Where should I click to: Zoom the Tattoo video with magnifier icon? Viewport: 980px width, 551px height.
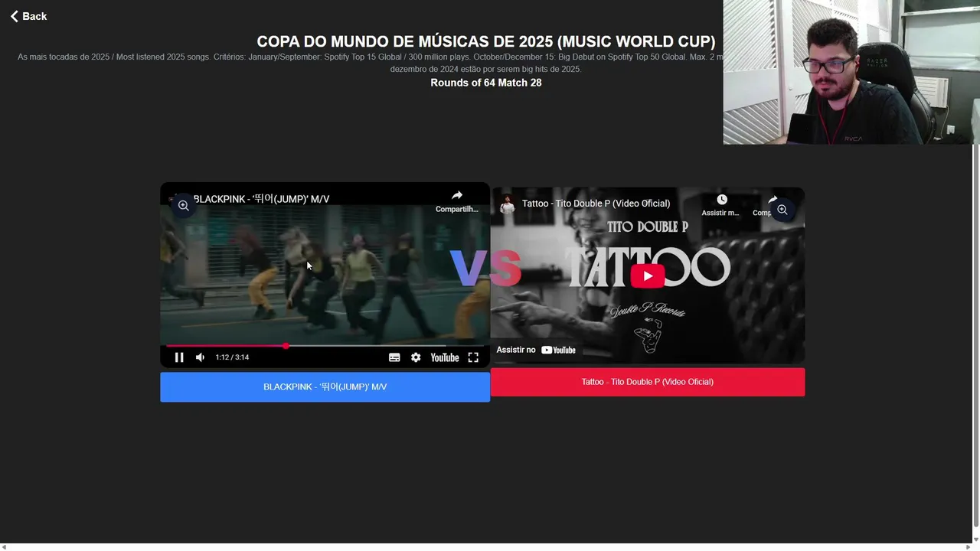782,210
